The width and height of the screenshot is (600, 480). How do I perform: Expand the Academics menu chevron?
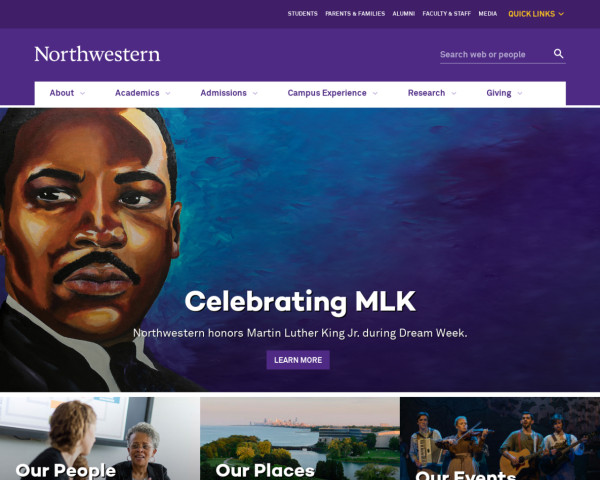tap(168, 93)
